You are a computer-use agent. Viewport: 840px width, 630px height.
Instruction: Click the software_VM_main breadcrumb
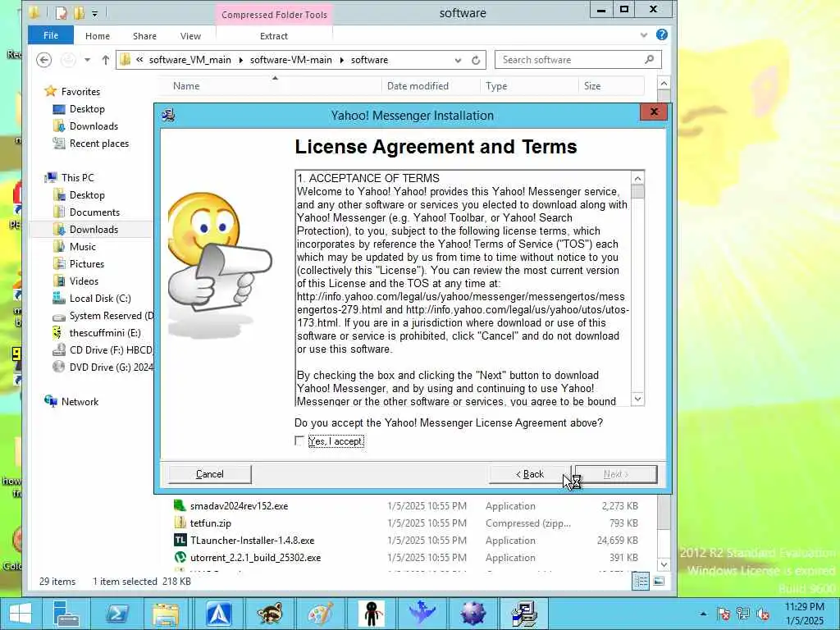(x=190, y=60)
